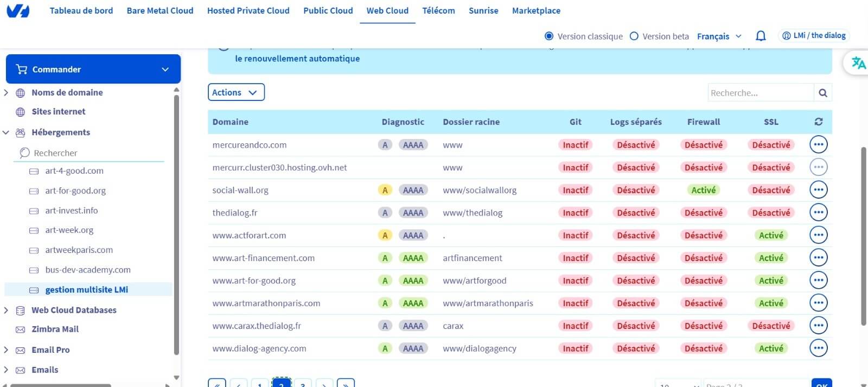Viewport: 868px width, 387px height.
Task: Select Version classique radio button
Action: click(549, 36)
